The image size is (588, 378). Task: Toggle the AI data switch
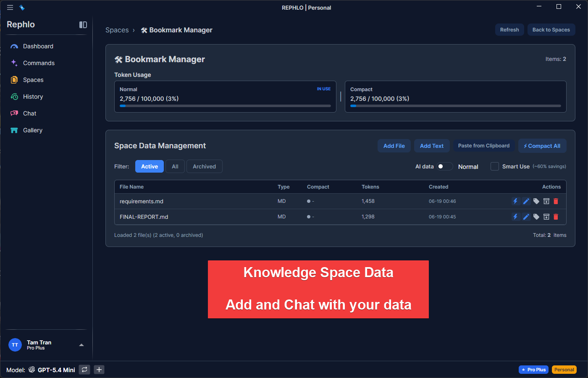coord(445,166)
